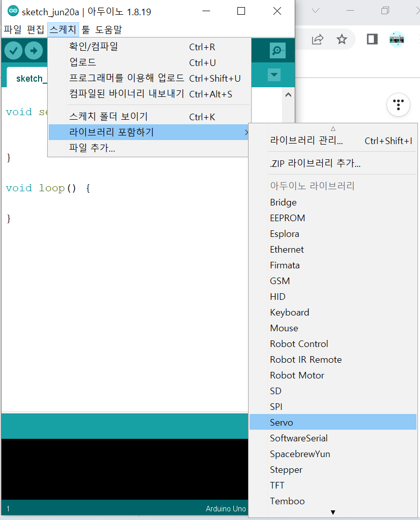
Task: Include the Robot Control library
Action: click(x=333, y=344)
